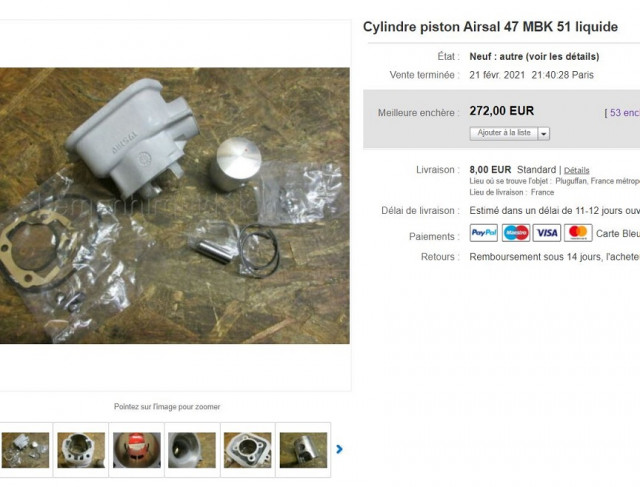The image size is (640, 487).
Task: Click the 272,00 EUR best bid price
Action: pos(502,111)
